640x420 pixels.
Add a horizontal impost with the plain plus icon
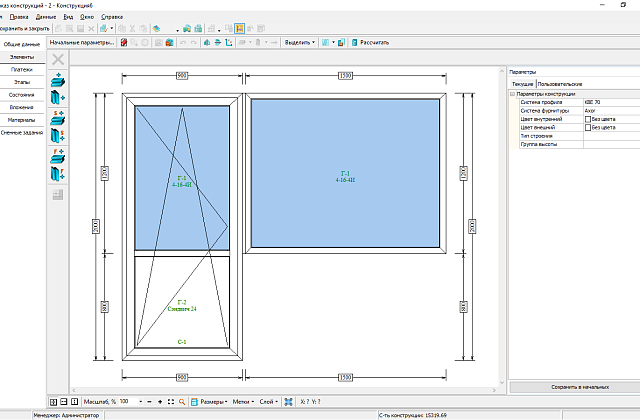[x=58, y=80]
